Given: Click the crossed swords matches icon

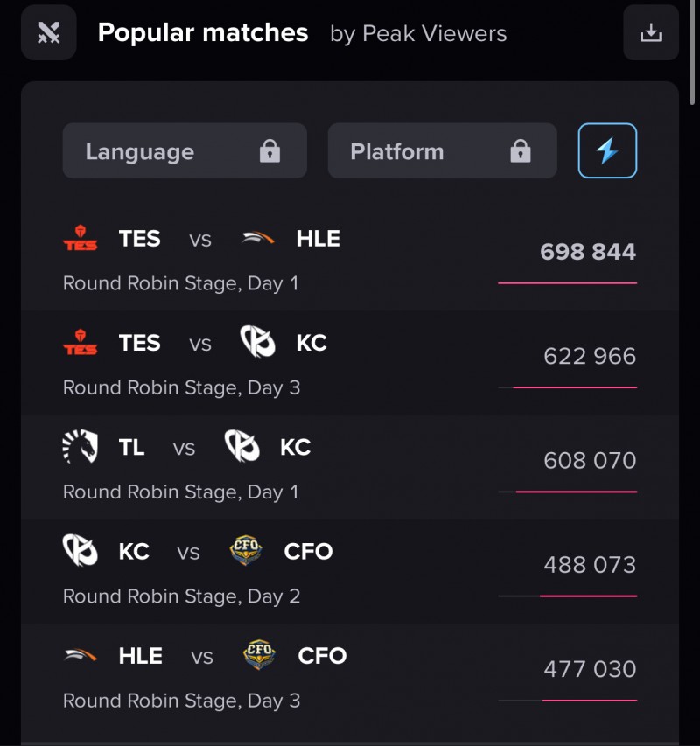Looking at the screenshot, I should point(49,33).
